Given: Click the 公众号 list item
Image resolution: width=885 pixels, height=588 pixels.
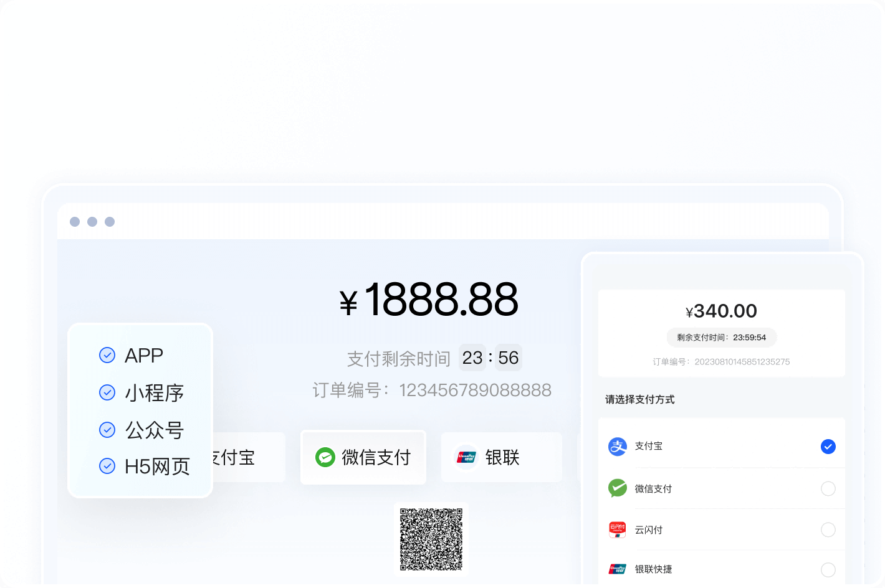Looking at the screenshot, I should (x=154, y=430).
